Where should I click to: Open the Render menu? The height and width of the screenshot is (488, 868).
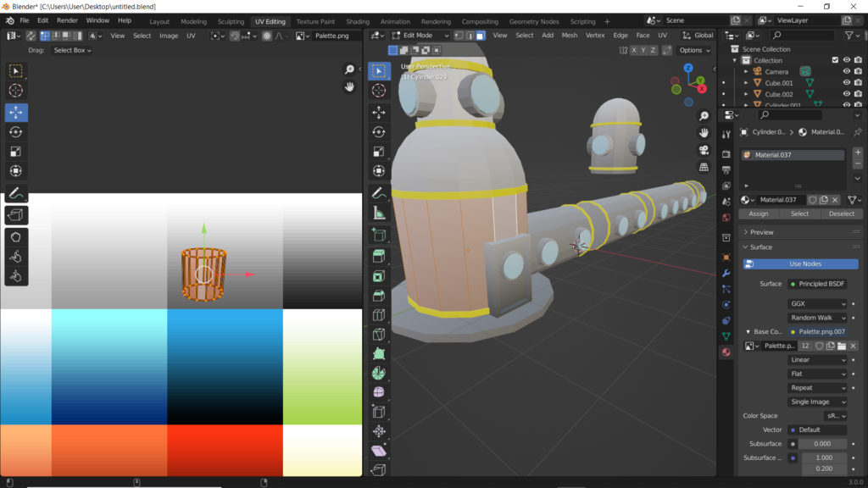click(x=67, y=19)
